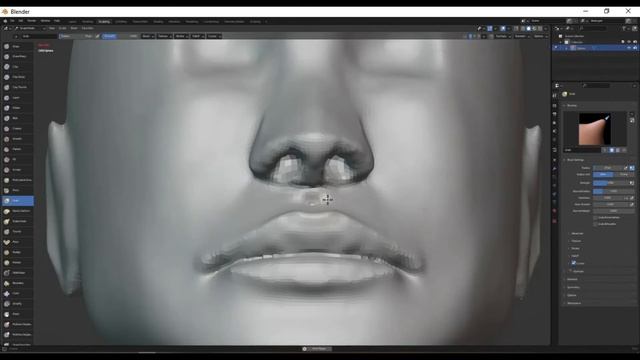
Task: Hide the selected object in outliner
Action: pos(629,48)
